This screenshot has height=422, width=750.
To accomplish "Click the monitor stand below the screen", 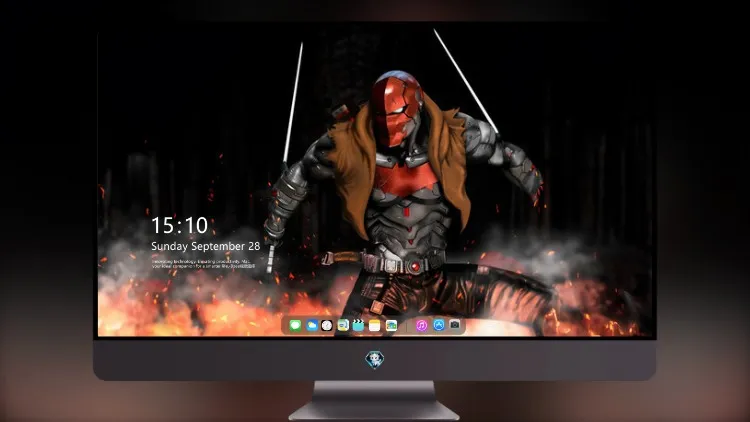I will pos(375,401).
